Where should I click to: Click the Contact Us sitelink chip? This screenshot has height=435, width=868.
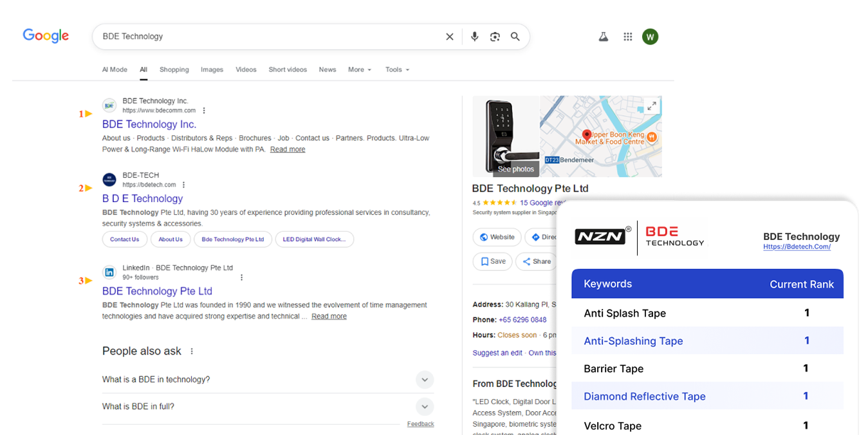(x=124, y=239)
